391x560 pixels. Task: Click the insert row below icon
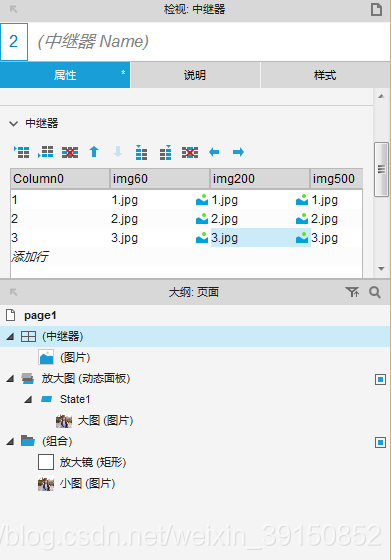pos(45,152)
